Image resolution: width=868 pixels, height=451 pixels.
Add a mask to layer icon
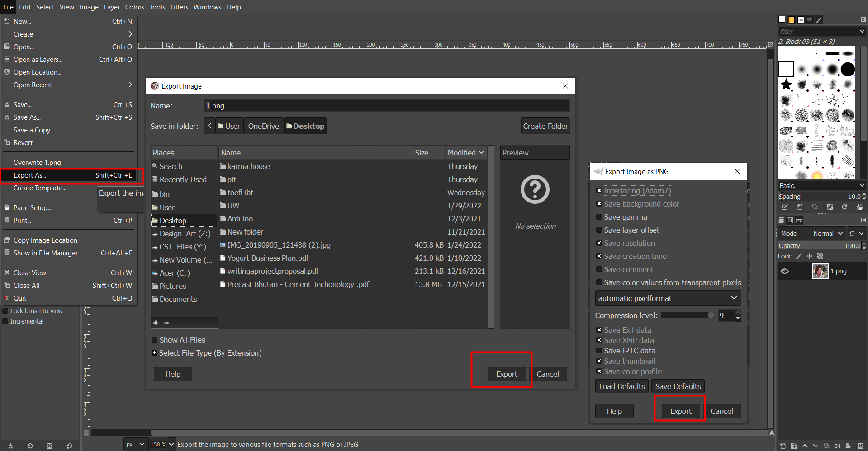pos(848,446)
